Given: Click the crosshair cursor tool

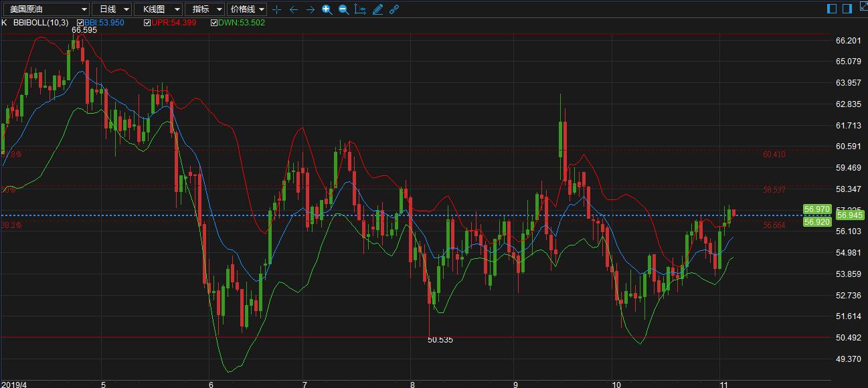Looking at the screenshot, I should pos(278,9).
